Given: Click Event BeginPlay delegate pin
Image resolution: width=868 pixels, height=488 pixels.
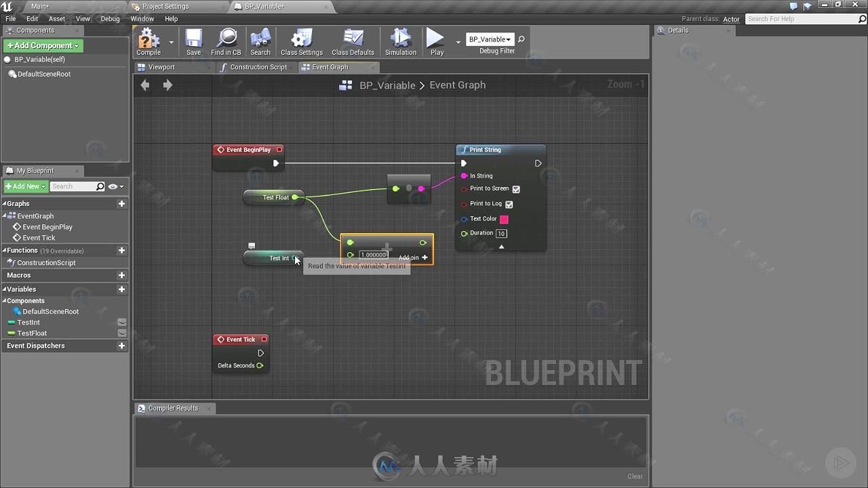Looking at the screenshot, I should coord(279,150).
